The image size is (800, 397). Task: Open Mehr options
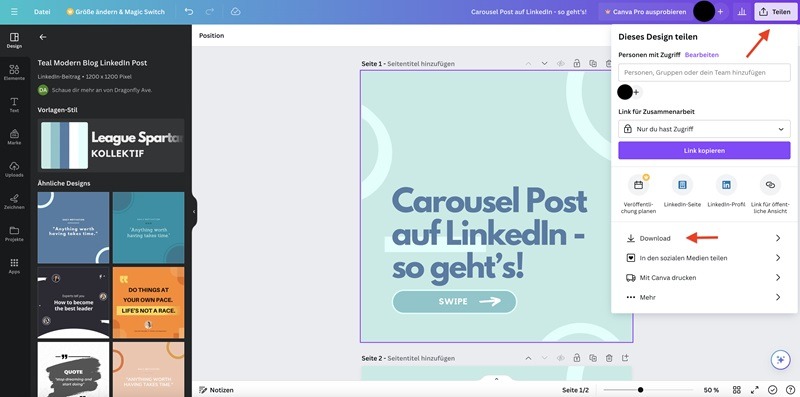point(704,297)
